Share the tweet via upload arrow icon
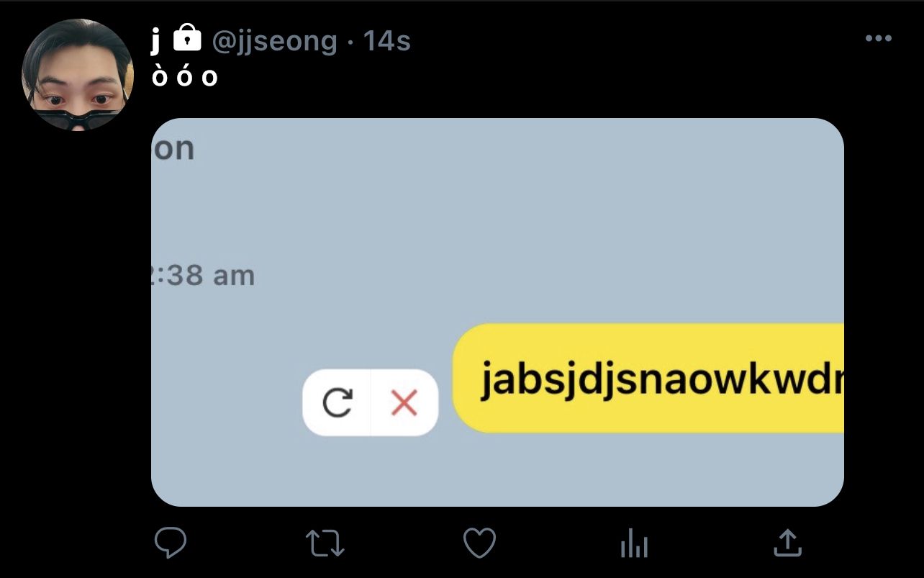The image size is (924, 578). (x=787, y=543)
